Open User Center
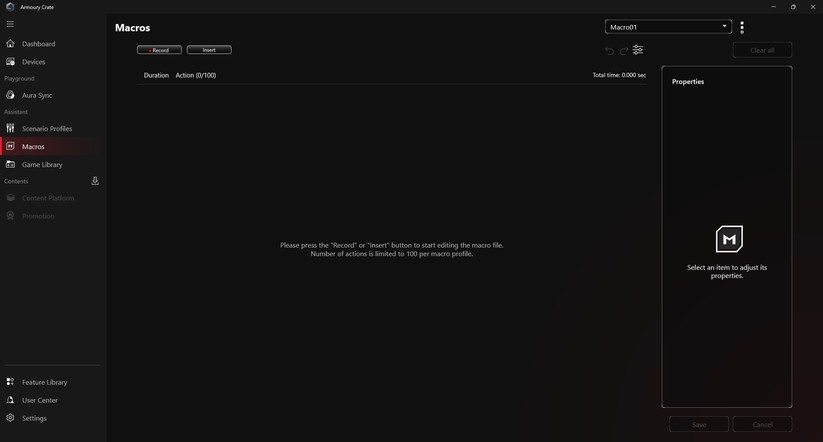The width and height of the screenshot is (823, 442). point(40,401)
